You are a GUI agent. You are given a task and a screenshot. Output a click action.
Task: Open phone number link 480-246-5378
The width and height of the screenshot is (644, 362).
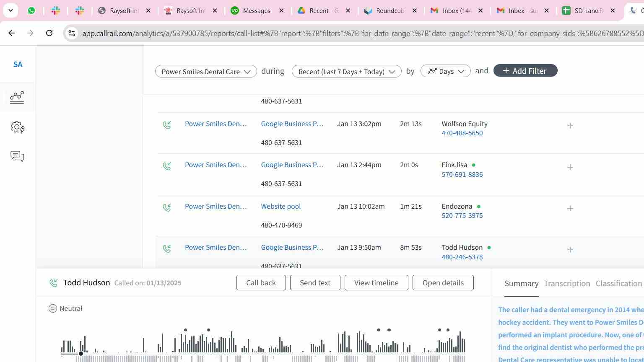click(x=462, y=257)
